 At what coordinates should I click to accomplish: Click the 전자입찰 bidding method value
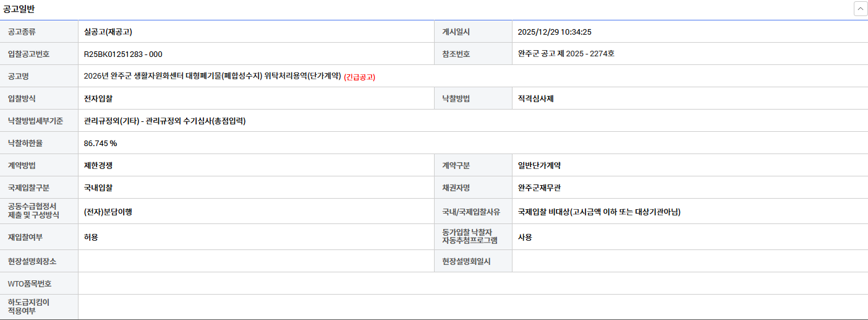click(98, 98)
